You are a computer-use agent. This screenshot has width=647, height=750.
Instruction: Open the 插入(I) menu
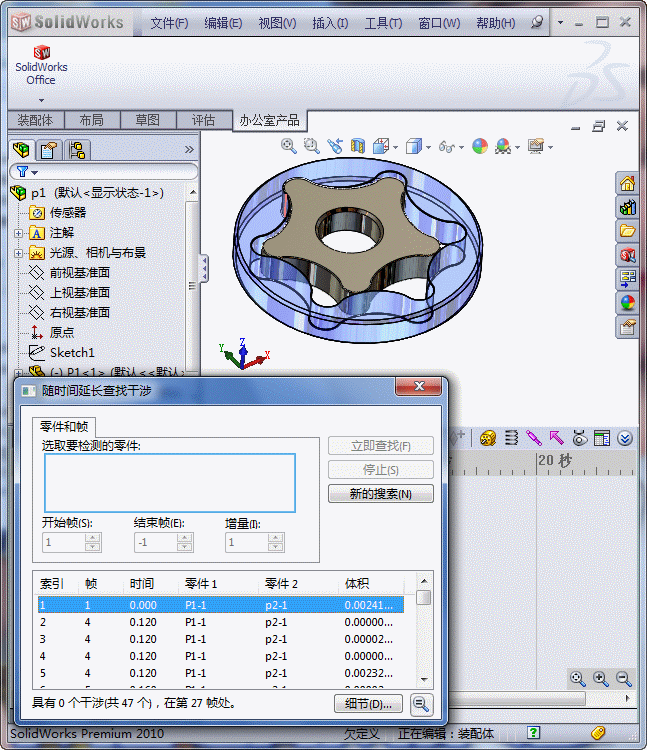pyautogui.click(x=330, y=23)
